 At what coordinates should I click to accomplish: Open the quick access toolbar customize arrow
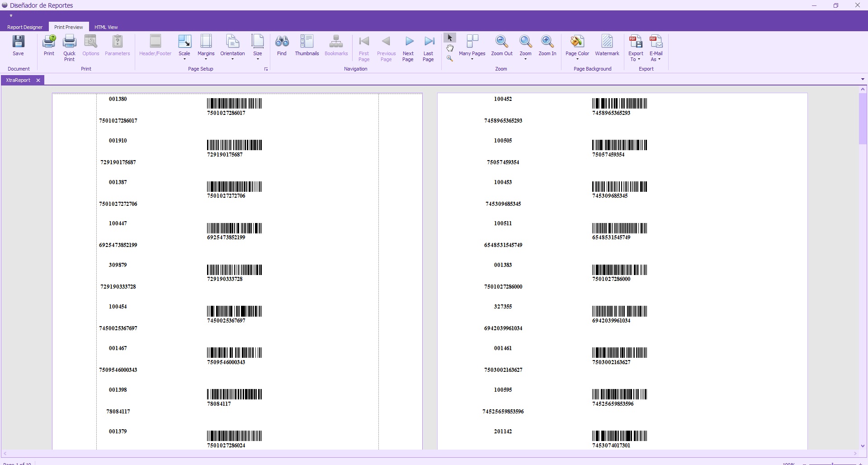coord(11,16)
